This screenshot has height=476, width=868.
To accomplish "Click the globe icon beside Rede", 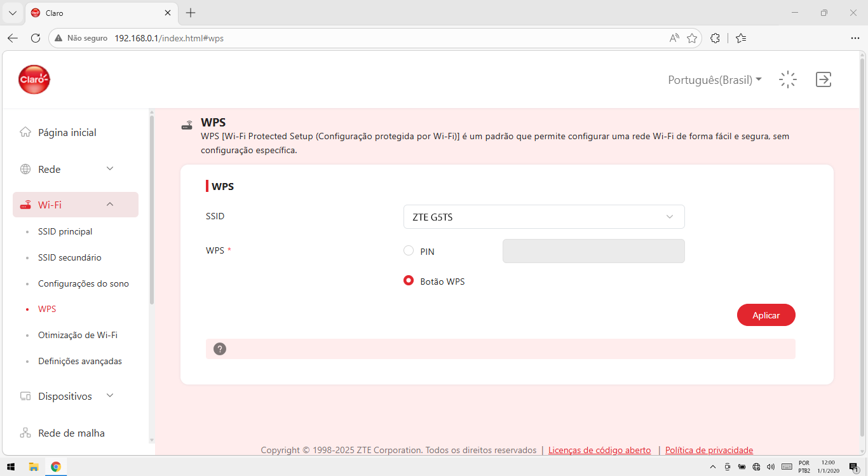I will (x=25, y=169).
